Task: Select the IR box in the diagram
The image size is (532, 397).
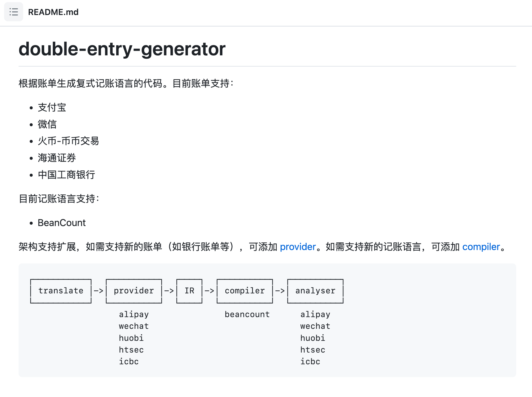Action: [x=189, y=291]
